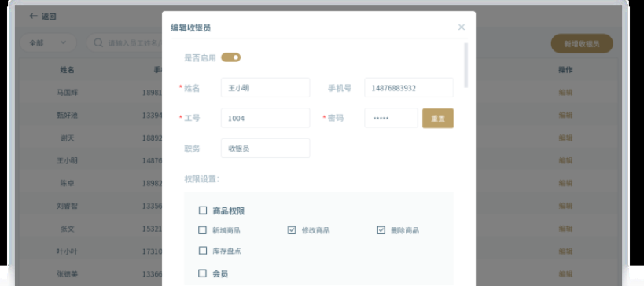
Task: Click the 职务 input field containing 收银员
Action: click(265, 148)
